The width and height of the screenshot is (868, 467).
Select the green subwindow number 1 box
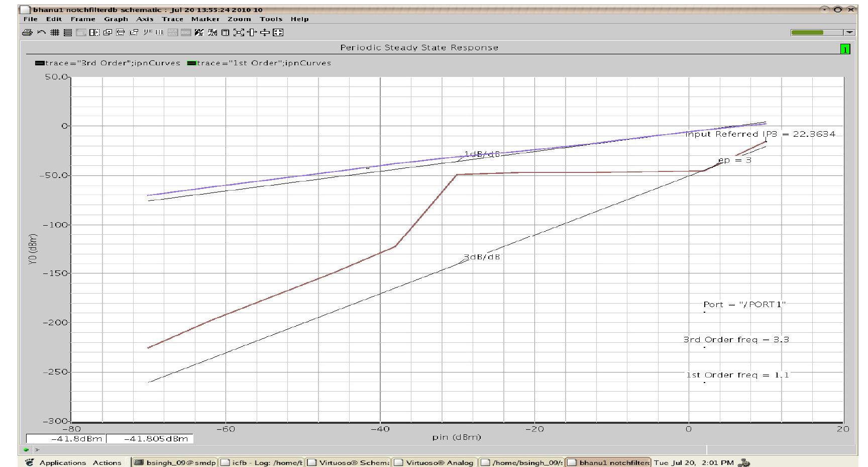tap(845, 49)
